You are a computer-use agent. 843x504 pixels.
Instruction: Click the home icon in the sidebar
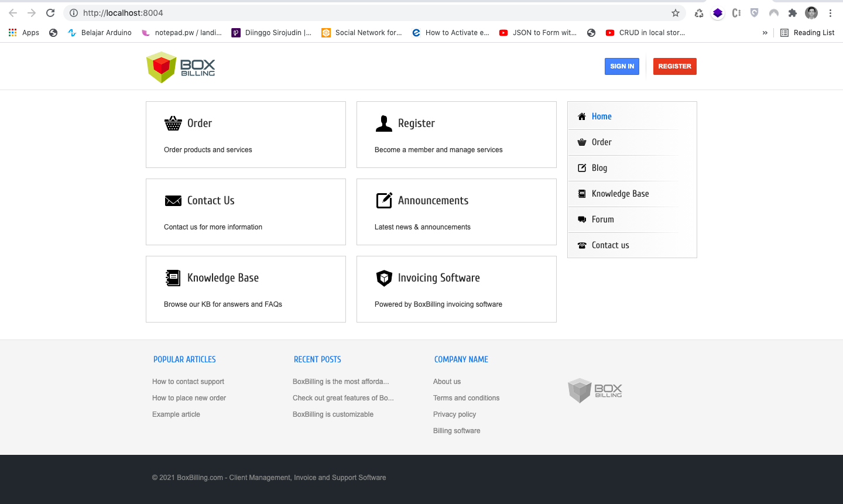pyautogui.click(x=582, y=116)
